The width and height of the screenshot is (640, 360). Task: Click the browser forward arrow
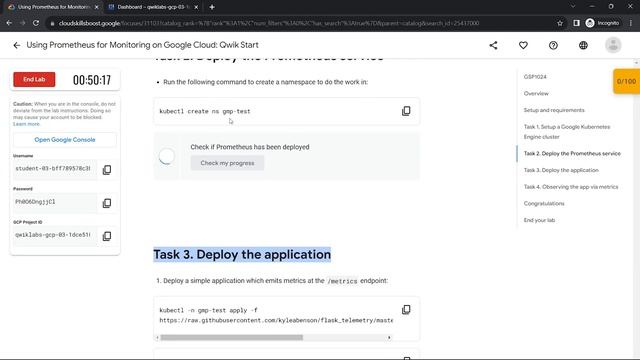click(22, 23)
